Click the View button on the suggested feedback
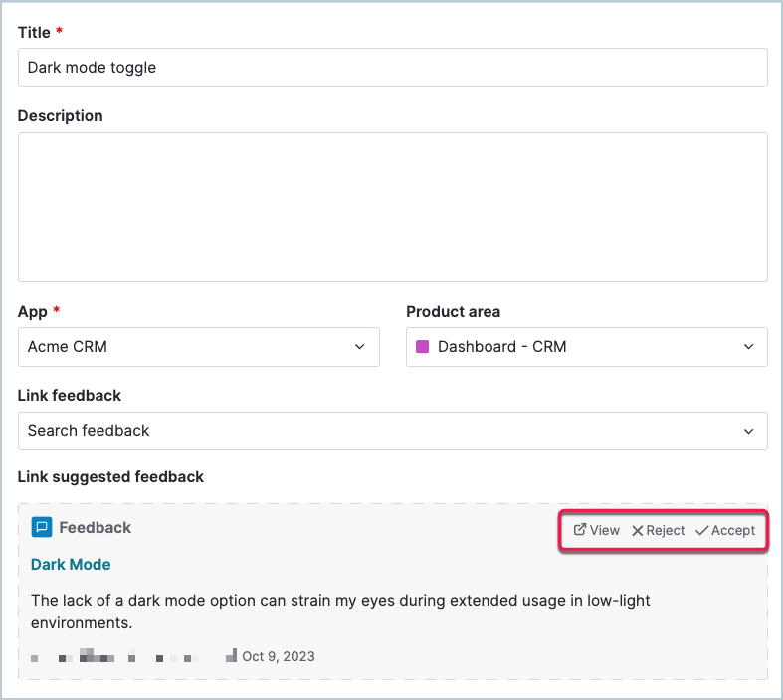 [x=596, y=530]
